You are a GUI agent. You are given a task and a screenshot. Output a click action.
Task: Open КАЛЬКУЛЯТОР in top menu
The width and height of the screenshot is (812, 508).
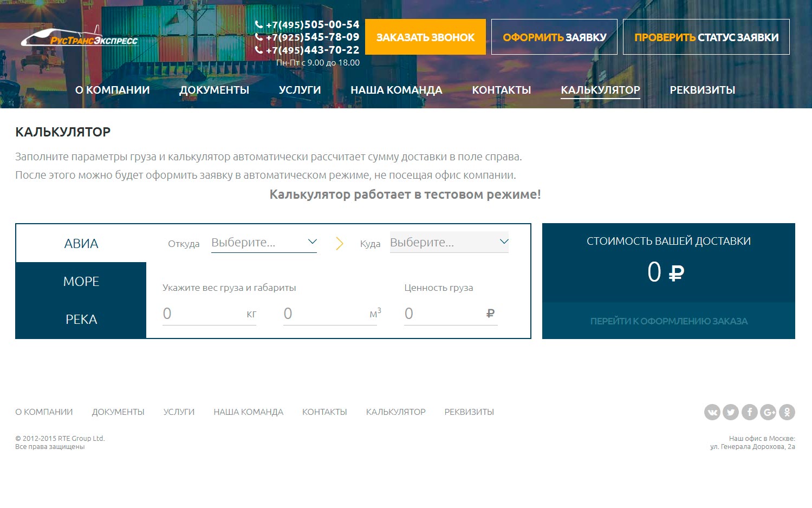tap(601, 90)
